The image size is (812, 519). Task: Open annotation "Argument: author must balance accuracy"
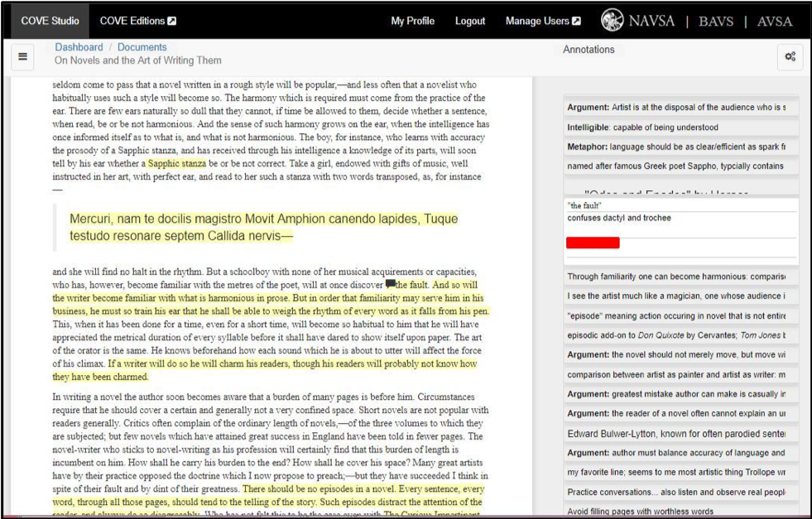click(x=680, y=453)
